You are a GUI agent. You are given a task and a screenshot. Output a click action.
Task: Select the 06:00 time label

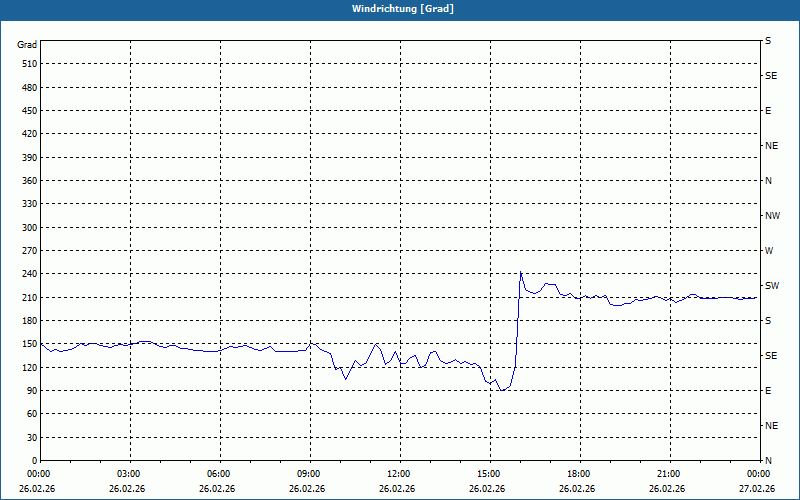[219, 474]
